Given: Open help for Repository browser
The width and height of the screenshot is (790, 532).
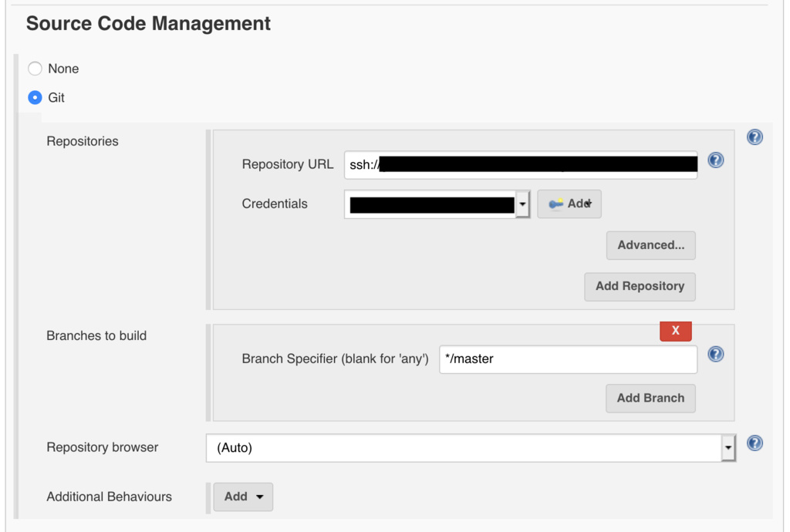Looking at the screenshot, I should [755, 443].
